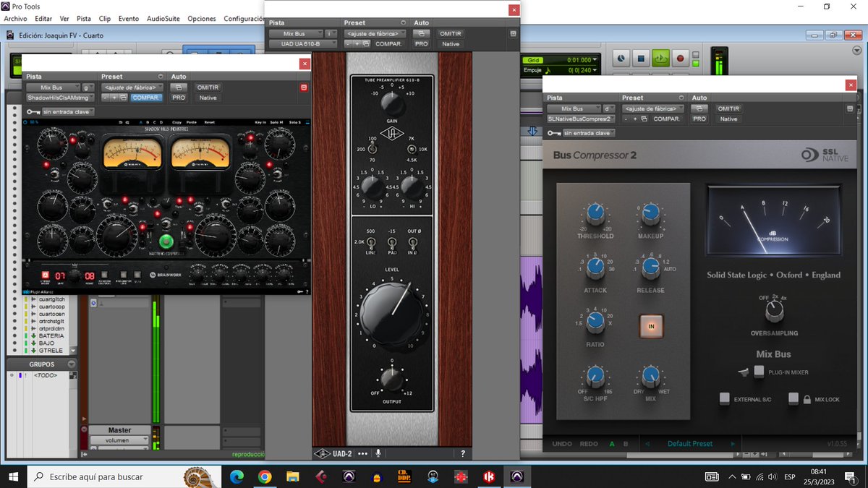Click the automation enable icon in UAD window
This screenshot has width=868, height=488.
tap(421, 33)
